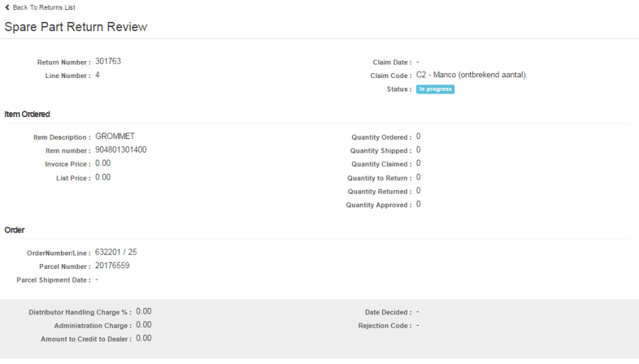Click the Date Decided label
Image resolution: width=639 pixels, height=364 pixels.
[x=388, y=312]
